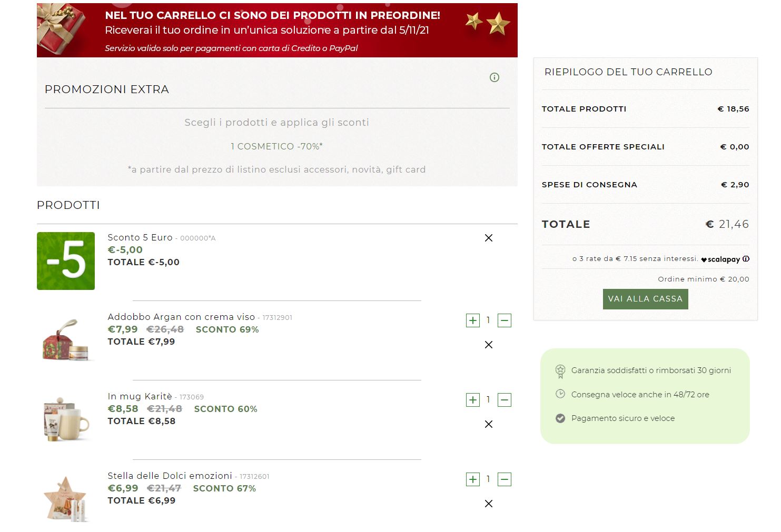Image resolution: width=781 pixels, height=532 pixels.
Task: Increase quantity of Addobbo Argan con crema viso
Action: (x=473, y=320)
